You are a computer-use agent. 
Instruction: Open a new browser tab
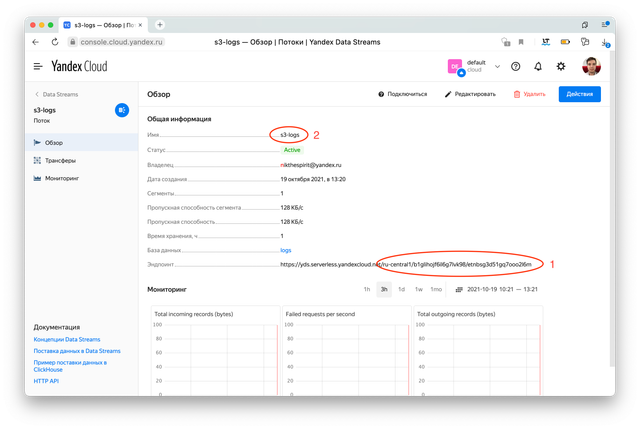160,24
